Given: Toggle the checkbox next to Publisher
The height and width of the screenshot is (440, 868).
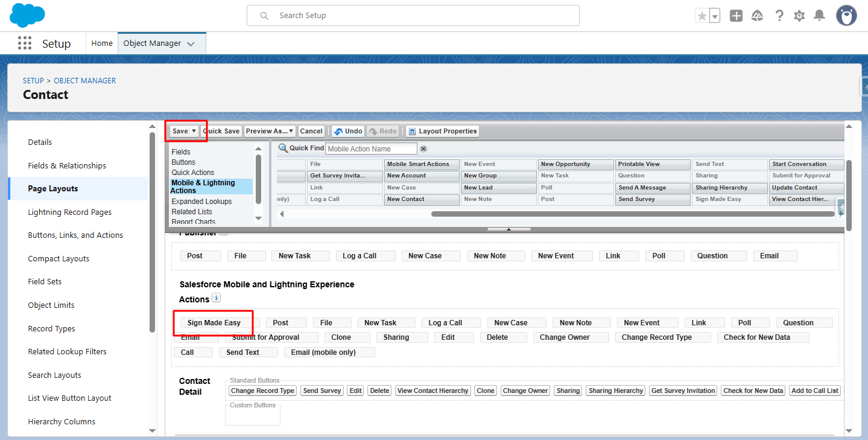Looking at the screenshot, I should point(224,233).
